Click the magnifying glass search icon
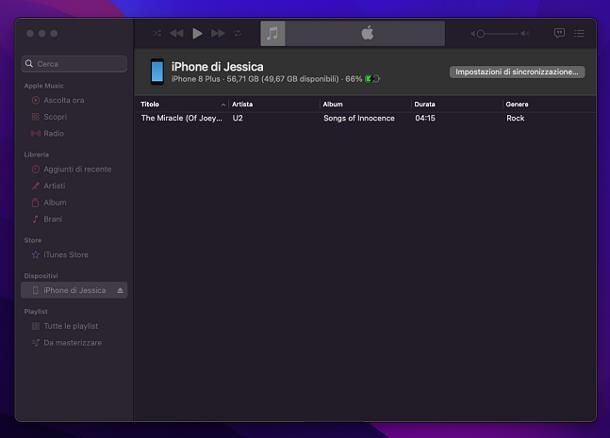Viewport: 610px width, 438px height. tap(29, 63)
